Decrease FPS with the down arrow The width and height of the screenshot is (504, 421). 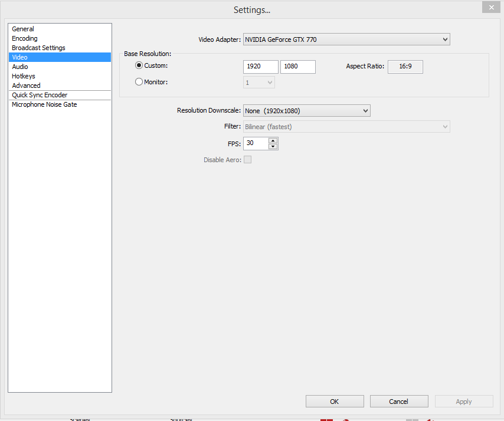tap(273, 146)
